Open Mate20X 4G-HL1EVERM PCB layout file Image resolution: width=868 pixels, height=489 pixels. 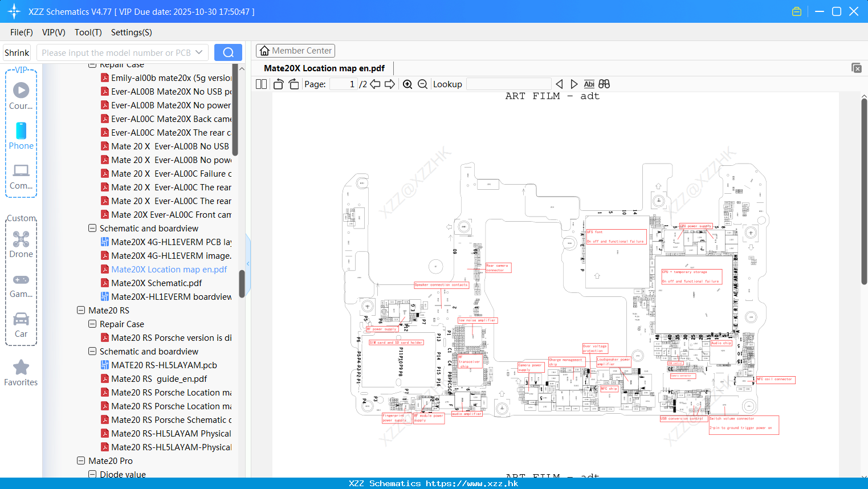point(166,242)
